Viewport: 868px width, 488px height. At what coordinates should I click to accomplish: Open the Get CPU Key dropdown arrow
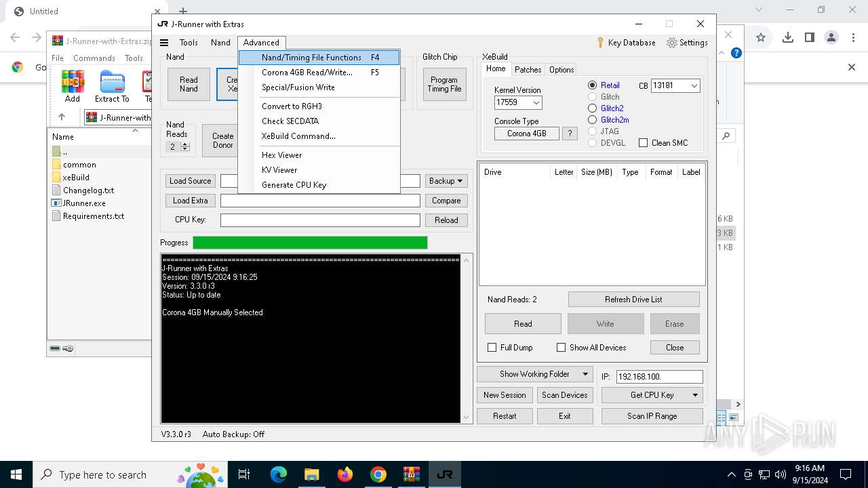click(x=695, y=395)
